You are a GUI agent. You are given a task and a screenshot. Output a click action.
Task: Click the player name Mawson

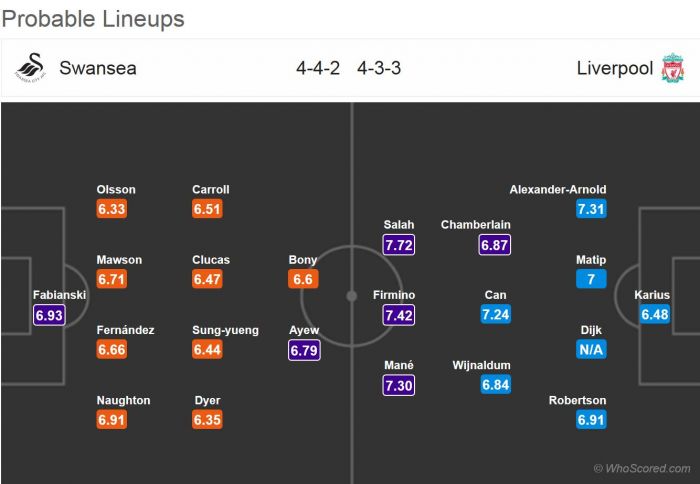(x=119, y=260)
